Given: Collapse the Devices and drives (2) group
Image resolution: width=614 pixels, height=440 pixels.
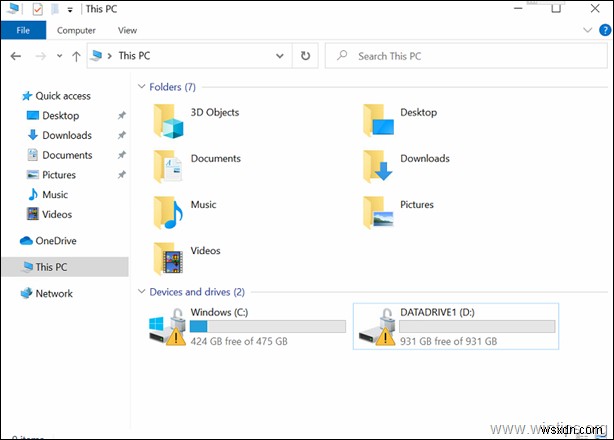Looking at the screenshot, I should point(141,292).
